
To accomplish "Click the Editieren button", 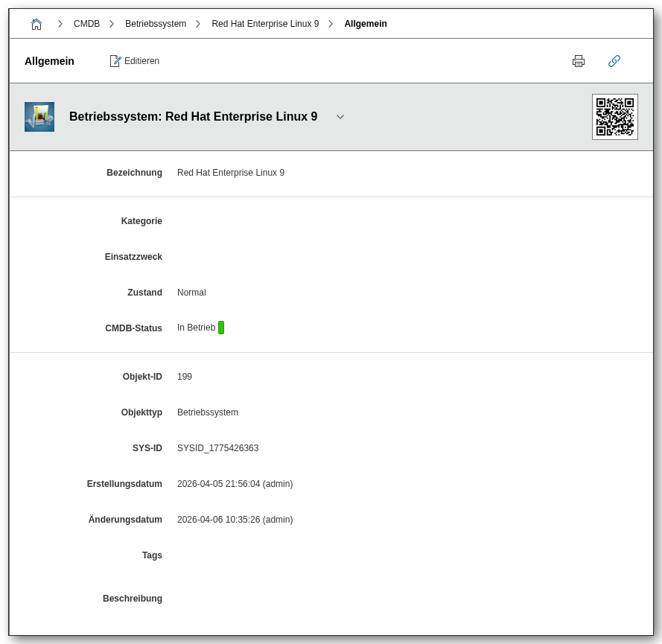I will click(135, 61).
